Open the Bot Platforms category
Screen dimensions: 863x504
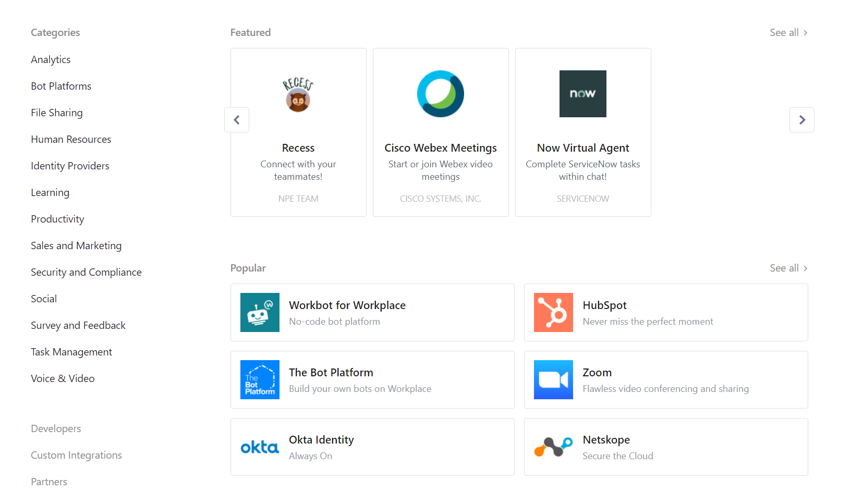61,86
